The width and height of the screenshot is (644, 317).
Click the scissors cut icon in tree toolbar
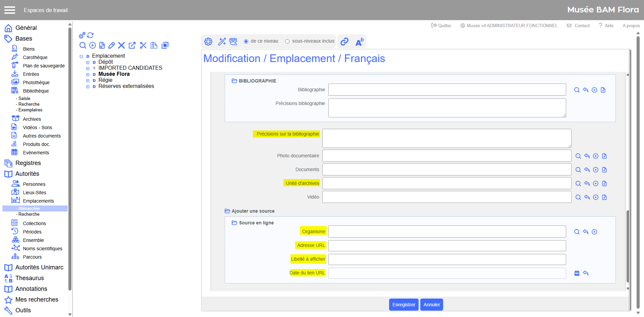[143, 45]
